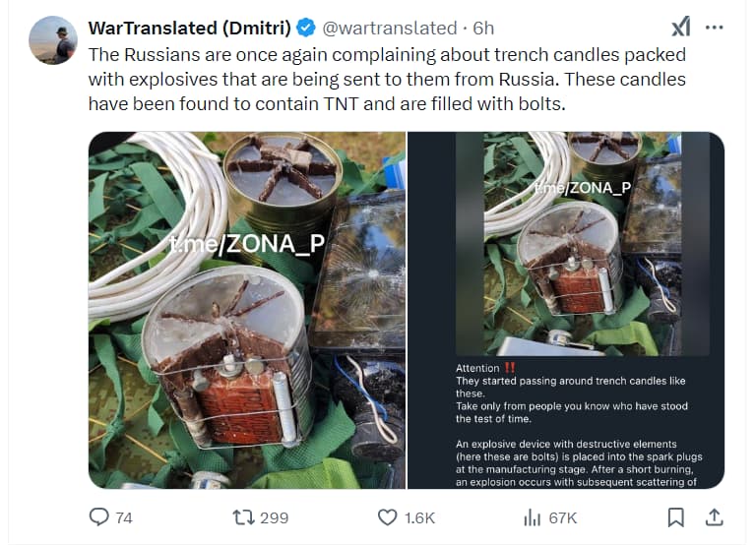
Task: Click the tweet text about trench candles
Action: 387,80
